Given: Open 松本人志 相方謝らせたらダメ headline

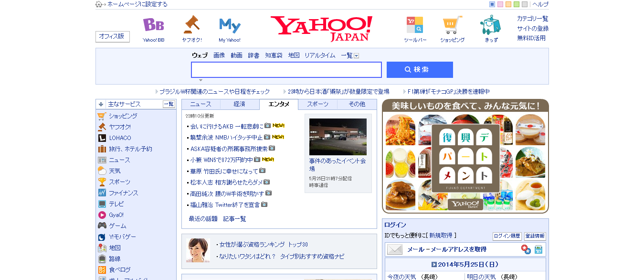Looking at the screenshot, I should (x=227, y=182).
